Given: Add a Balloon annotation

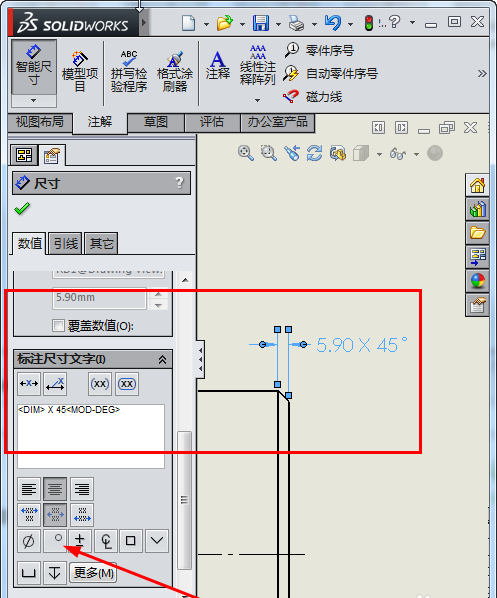Looking at the screenshot, I should [x=319, y=50].
